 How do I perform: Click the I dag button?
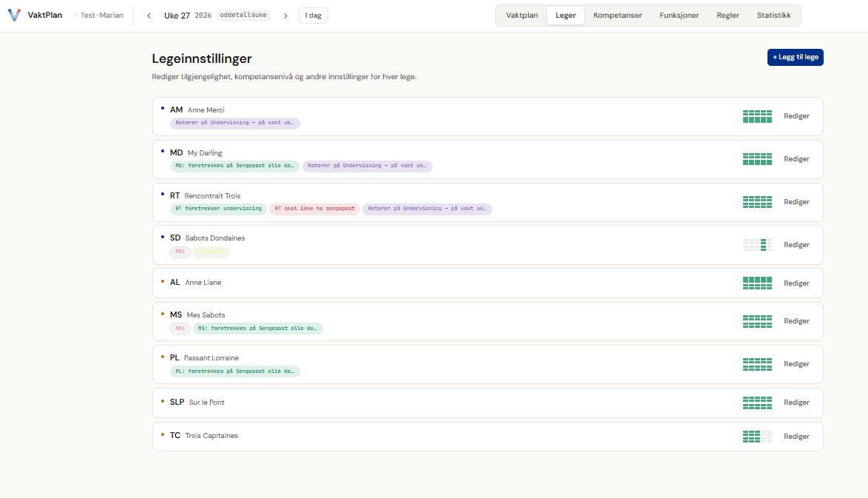coord(313,16)
